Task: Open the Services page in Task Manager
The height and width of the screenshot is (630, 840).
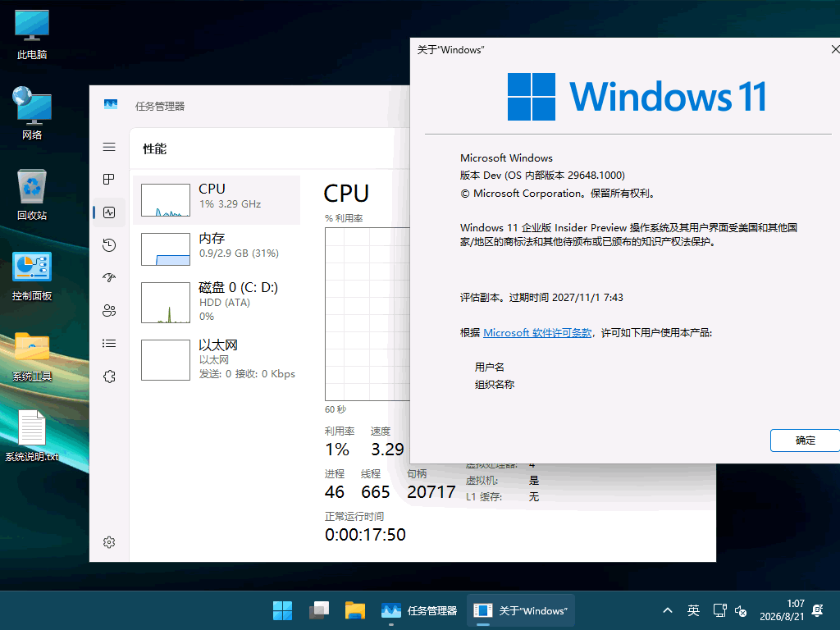Action: pyautogui.click(x=109, y=377)
